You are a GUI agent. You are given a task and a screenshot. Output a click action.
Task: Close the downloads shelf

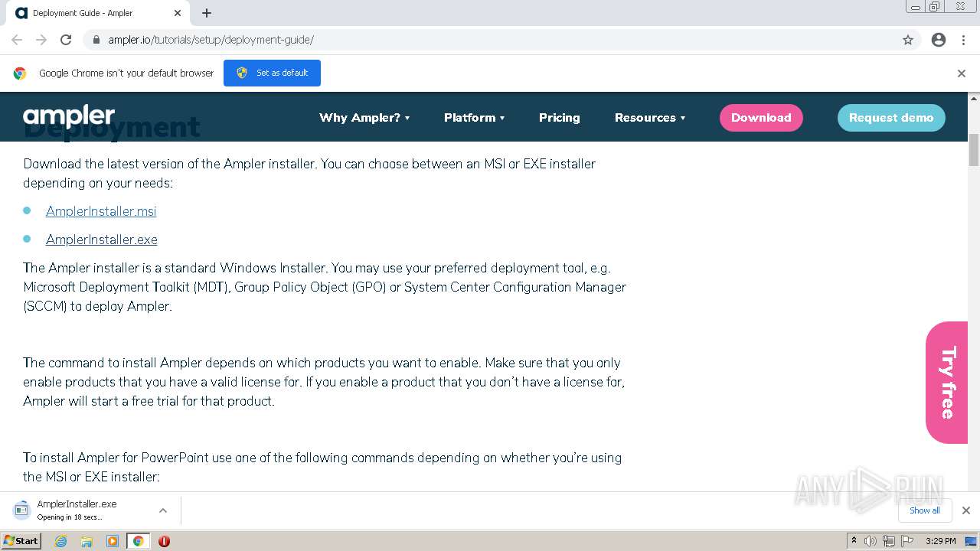pyautogui.click(x=966, y=510)
